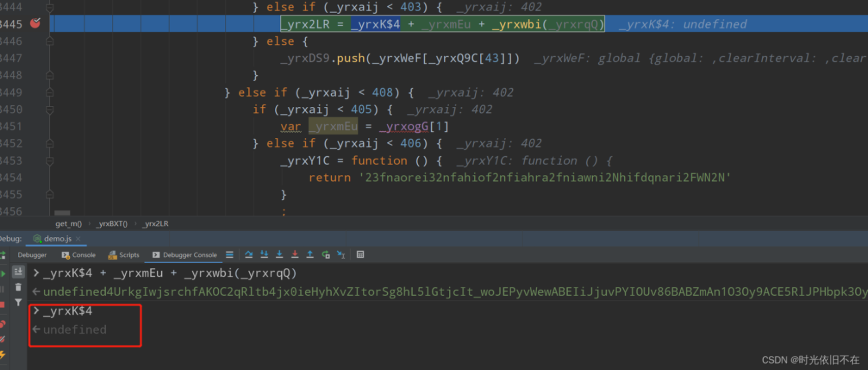Image resolution: width=868 pixels, height=370 pixels.
Task: Click the returned string literal on line 3454
Action: (x=545, y=178)
